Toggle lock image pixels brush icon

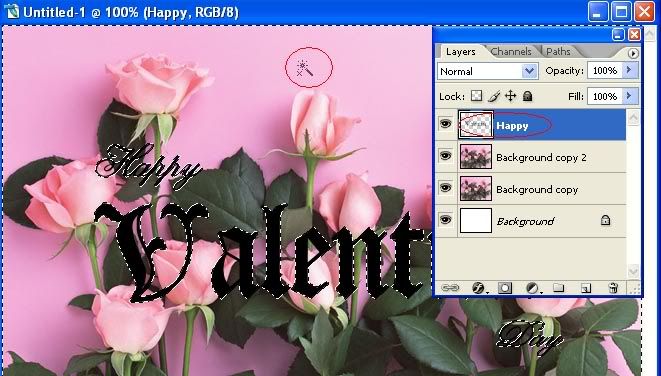point(494,96)
